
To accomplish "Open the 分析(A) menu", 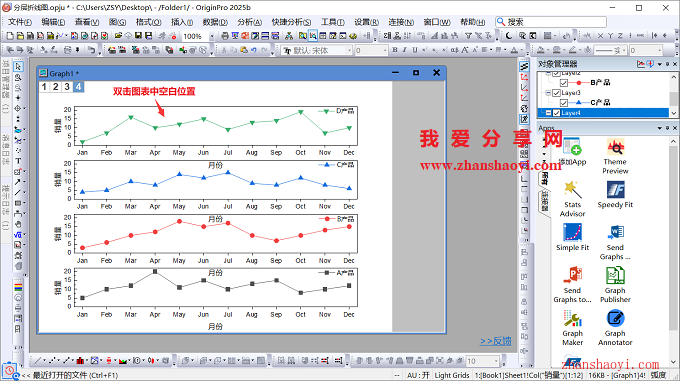I will click(249, 22).
